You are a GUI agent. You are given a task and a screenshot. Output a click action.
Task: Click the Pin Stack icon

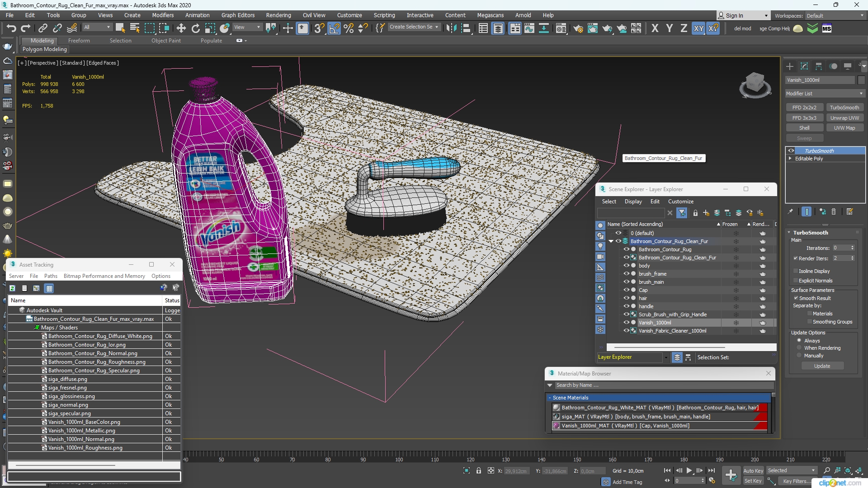pyautogui.click(x=790, y=211)
